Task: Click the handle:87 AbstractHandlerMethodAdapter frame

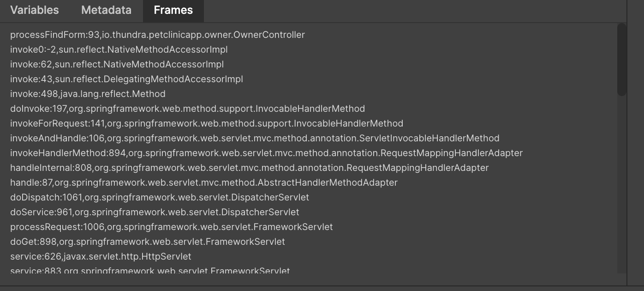Action: [x=204, y=182]
